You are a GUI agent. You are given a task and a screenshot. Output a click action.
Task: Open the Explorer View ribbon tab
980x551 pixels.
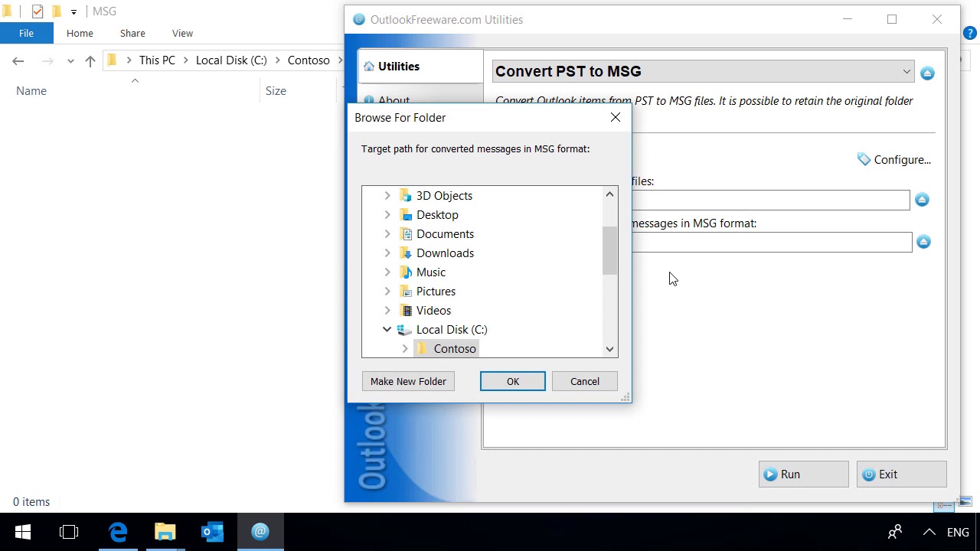[182, 33]
